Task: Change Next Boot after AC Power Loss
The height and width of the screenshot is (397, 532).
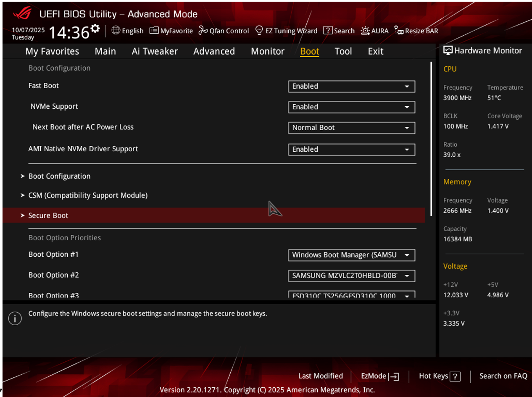Action: [x=351, y=128]
